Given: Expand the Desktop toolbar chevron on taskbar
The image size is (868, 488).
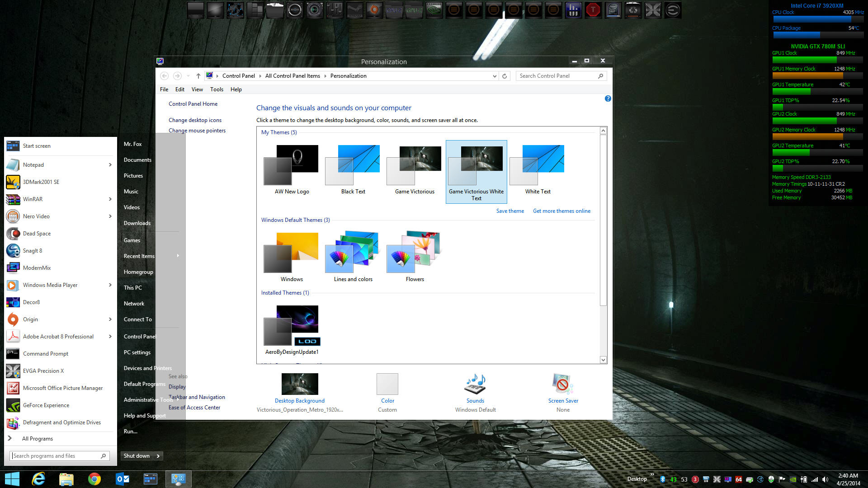Looking at the screenshot, I should pyautogui.click(x=652, y=474).
